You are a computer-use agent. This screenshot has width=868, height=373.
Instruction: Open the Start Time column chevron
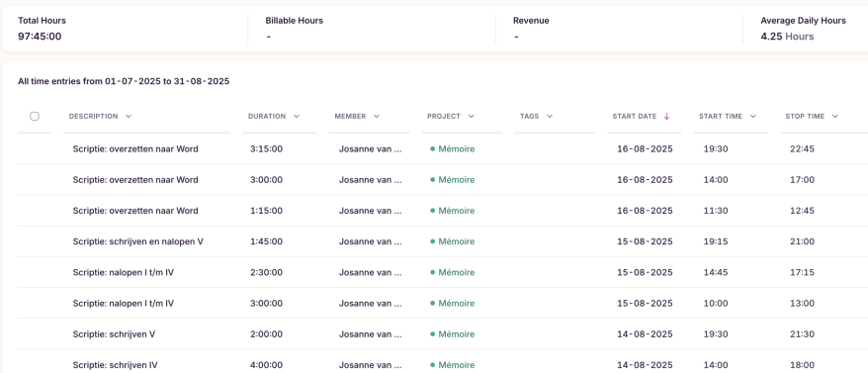tap(753, 117)
